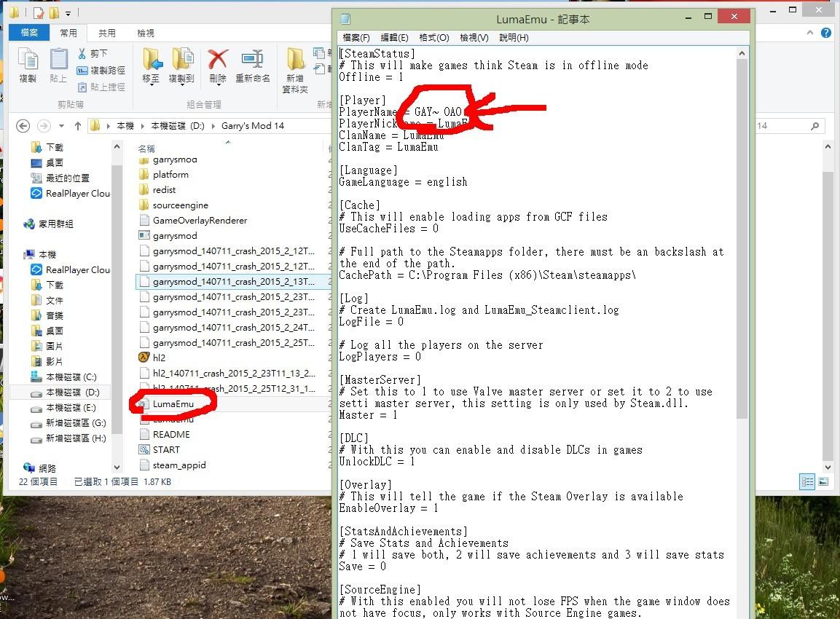Select the sourceengine folder

173,205
